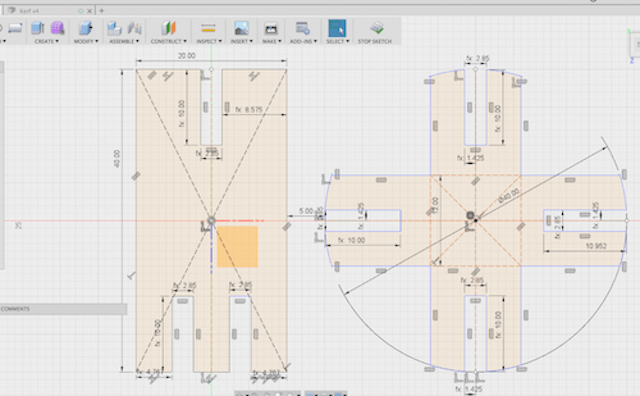The height and width of the screenshot is (396, 640).
Task: Open the INSERT dropdown menu
Action: [242, 41]
